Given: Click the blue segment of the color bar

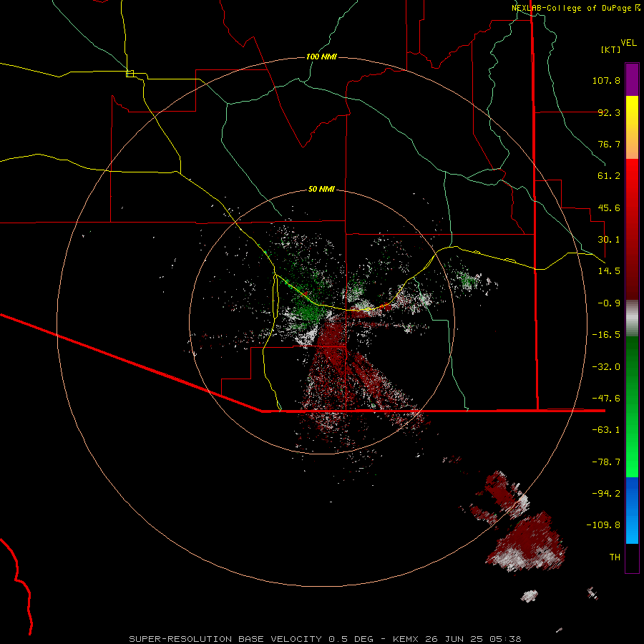Looking at the screenshot, I should (x=632, y=510).
